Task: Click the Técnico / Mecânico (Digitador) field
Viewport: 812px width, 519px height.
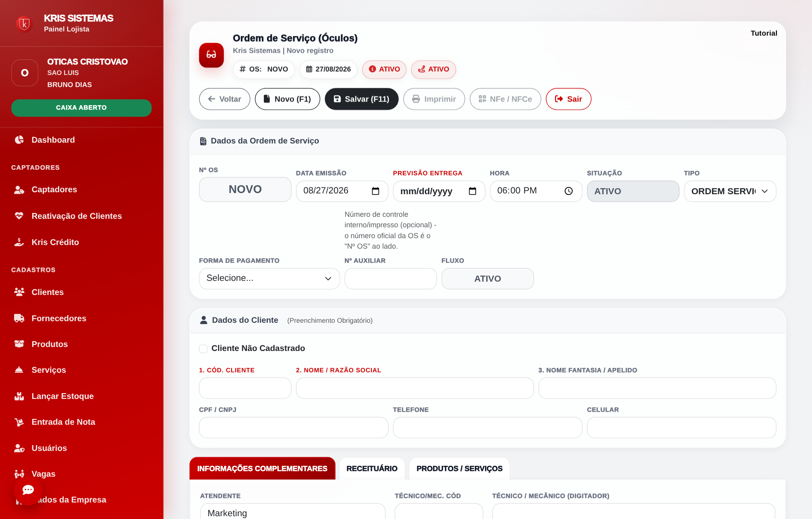Action: pyautogui.click(x=634, y=512)
